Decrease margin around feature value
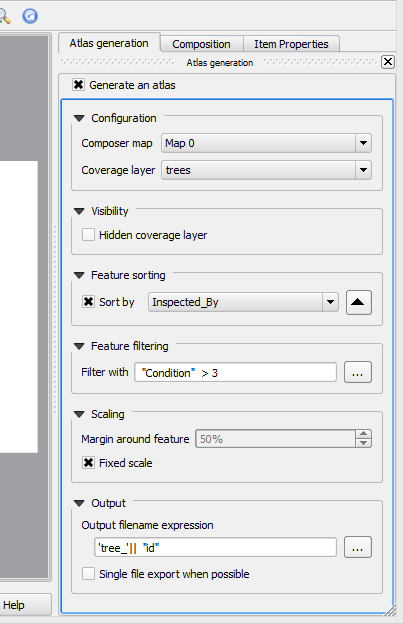The image size is (404, 624). point(363,443)
